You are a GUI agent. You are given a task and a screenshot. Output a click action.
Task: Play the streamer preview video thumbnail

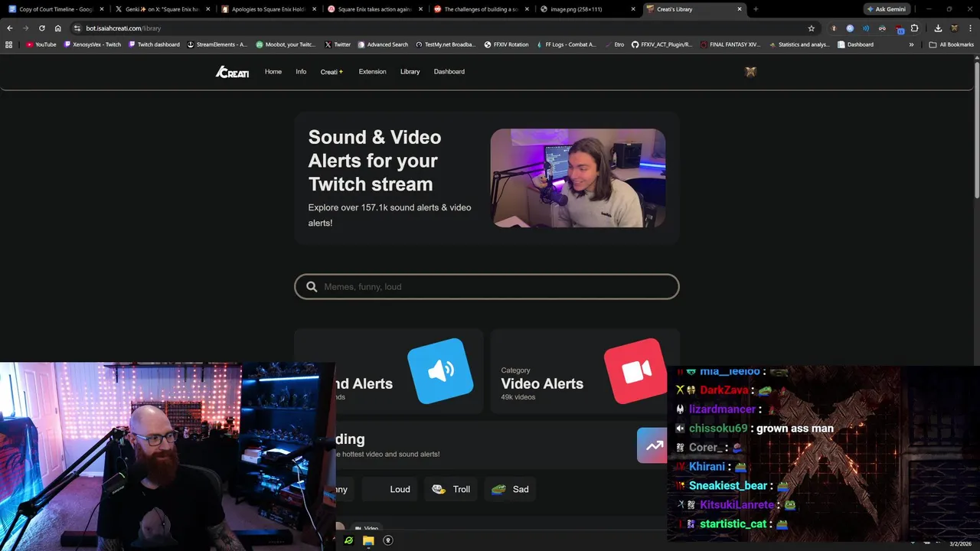(578, 178)
